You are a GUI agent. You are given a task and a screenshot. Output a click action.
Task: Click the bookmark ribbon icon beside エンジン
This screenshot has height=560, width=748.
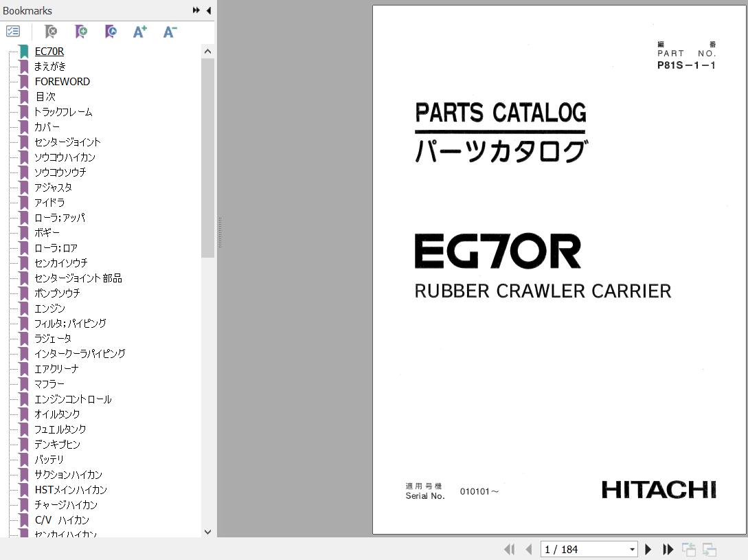[x=24, y=309]
